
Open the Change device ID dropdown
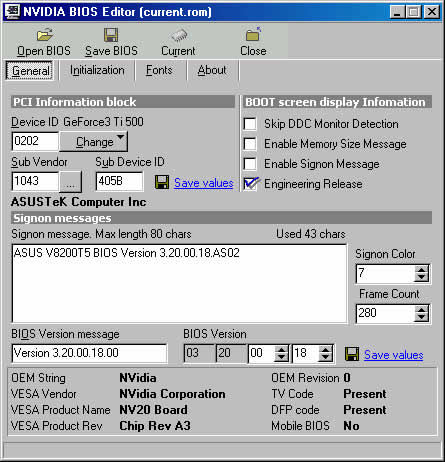click(x=94, y=142)
